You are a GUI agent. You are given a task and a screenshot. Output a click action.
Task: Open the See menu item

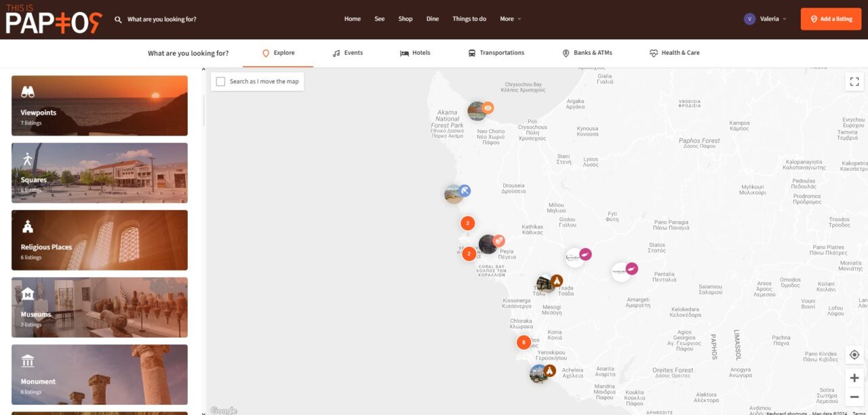tap(380, 19)
